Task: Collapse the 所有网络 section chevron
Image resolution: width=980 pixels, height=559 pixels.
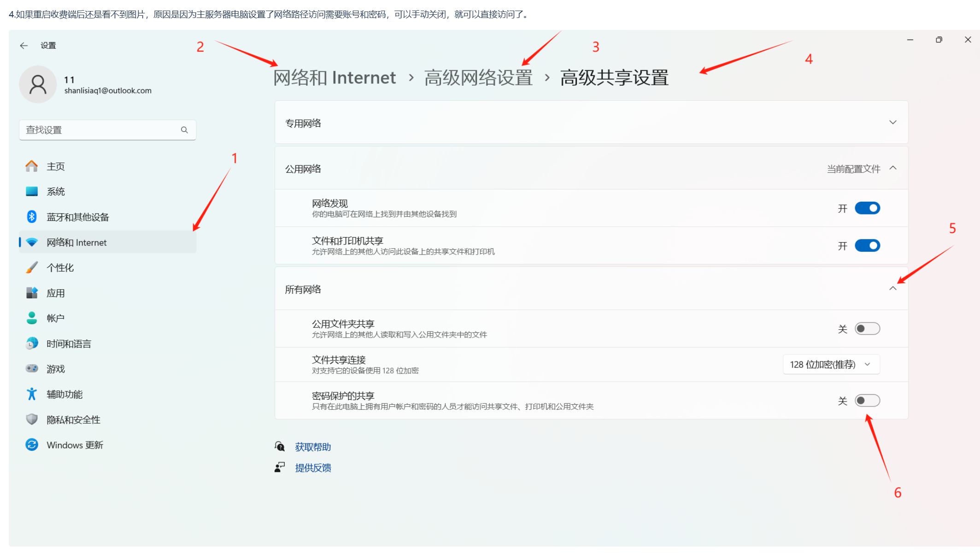Action: coord(893,289)
